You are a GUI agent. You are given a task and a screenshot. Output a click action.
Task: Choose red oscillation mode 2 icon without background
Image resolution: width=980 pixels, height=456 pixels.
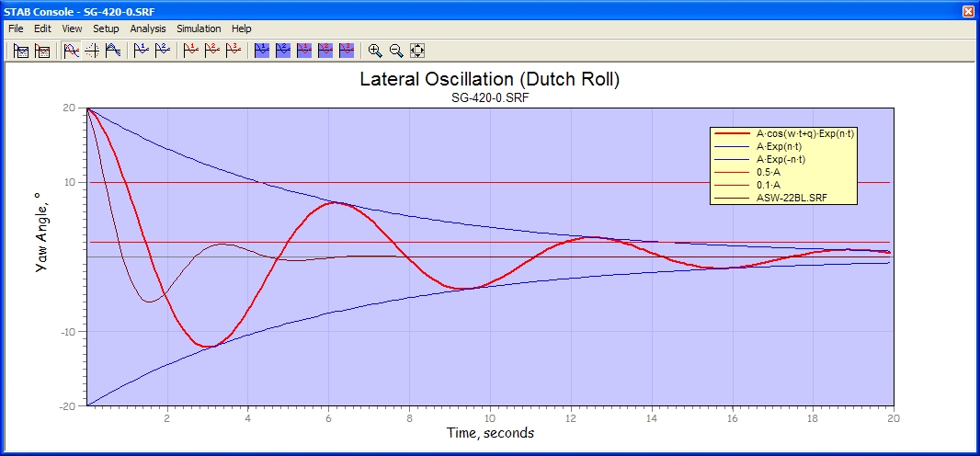[x=212, y=51]
